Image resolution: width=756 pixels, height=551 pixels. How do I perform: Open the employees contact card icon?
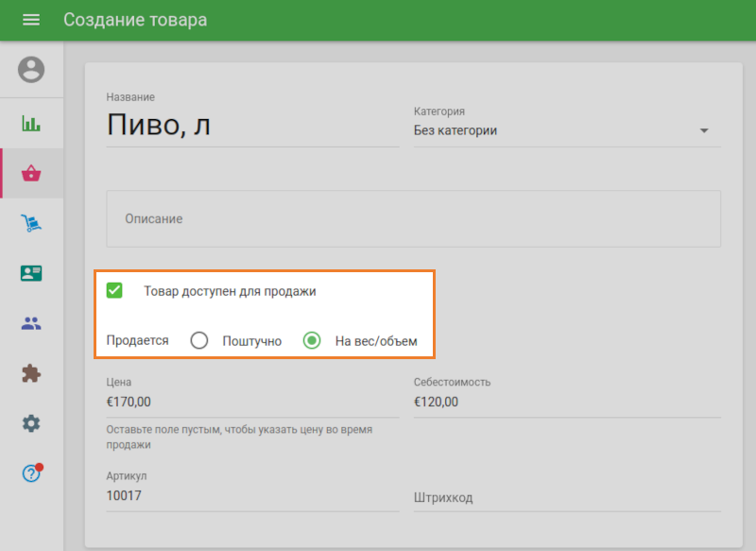pyautogui.click(x=31, y=273)
